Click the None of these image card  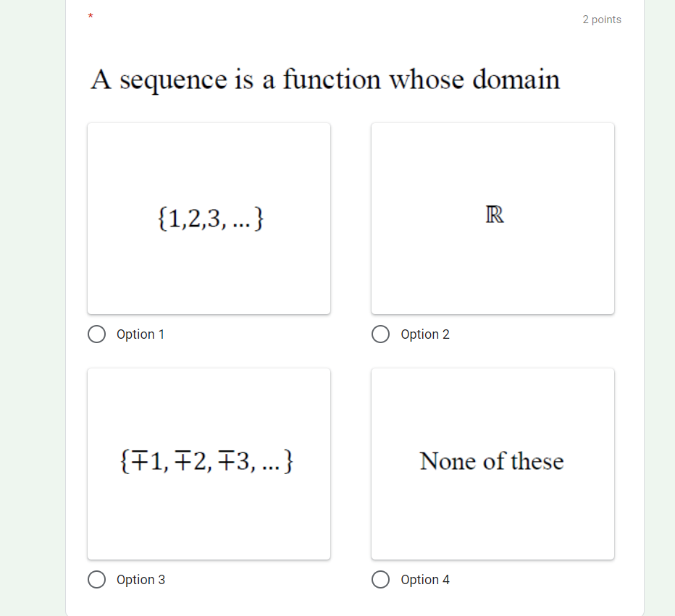(x=492, y=463)
